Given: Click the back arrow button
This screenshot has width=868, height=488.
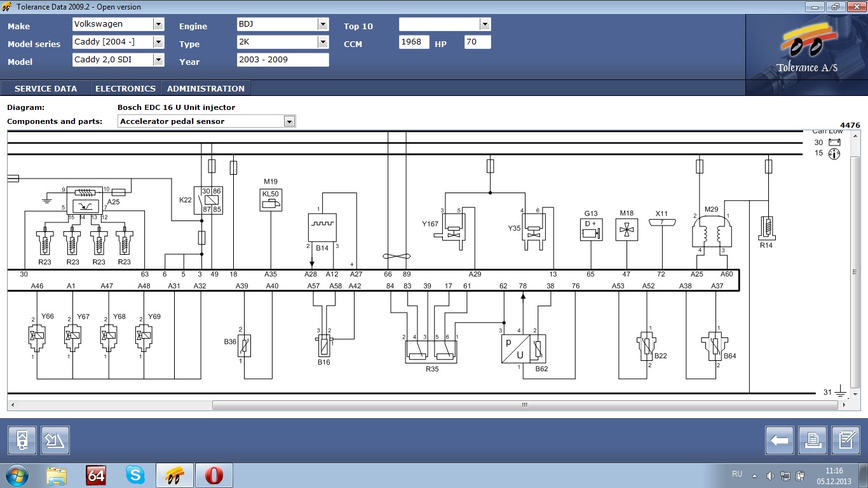Looking at the screenshot, I should [780, 440].
